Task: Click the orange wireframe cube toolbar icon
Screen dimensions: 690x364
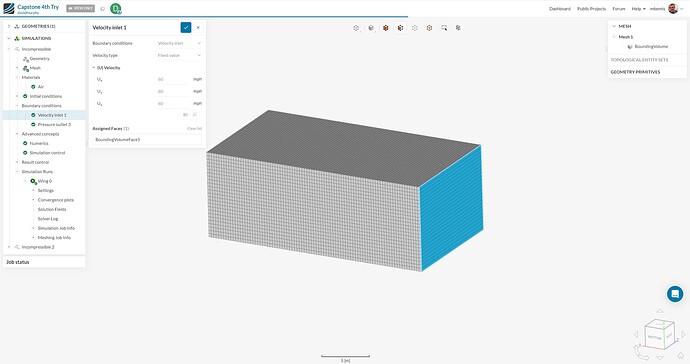Action: pyautogui.click(x=429, y=28)
